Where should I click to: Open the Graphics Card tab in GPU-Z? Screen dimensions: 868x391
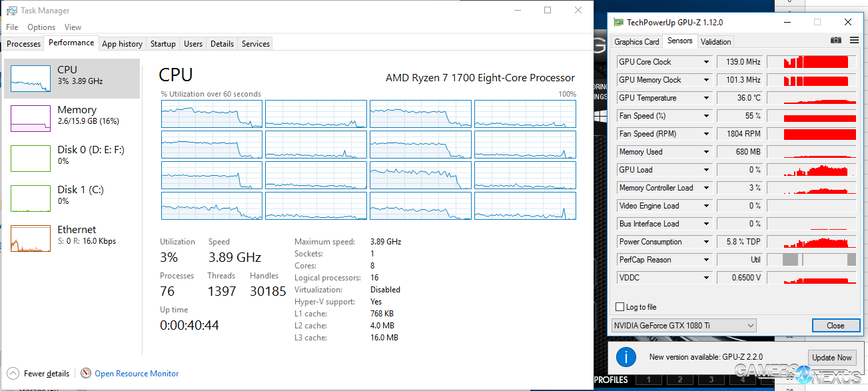636,41
